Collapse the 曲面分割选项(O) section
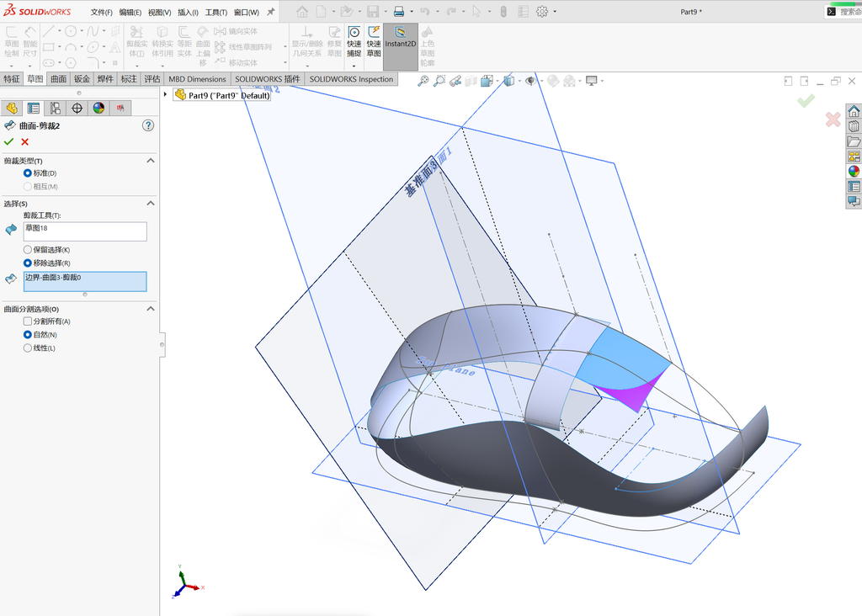 point(151,309)
